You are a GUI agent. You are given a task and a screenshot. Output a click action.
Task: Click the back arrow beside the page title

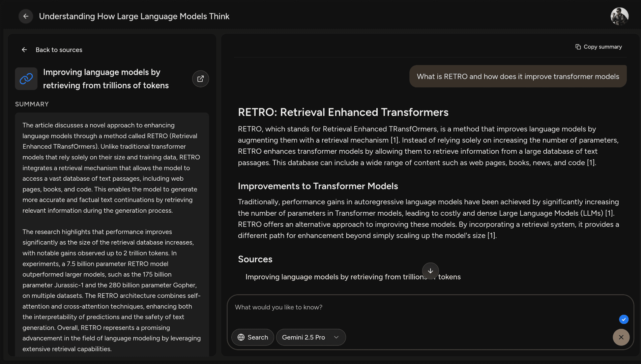click(26, 16)
